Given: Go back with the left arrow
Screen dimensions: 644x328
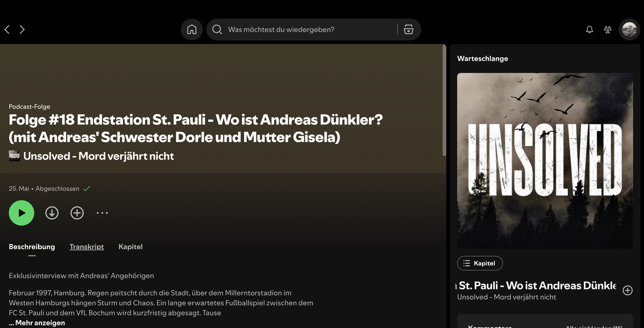Looking at the screenshot, I should pyautogui.click(x=7, y=29).
